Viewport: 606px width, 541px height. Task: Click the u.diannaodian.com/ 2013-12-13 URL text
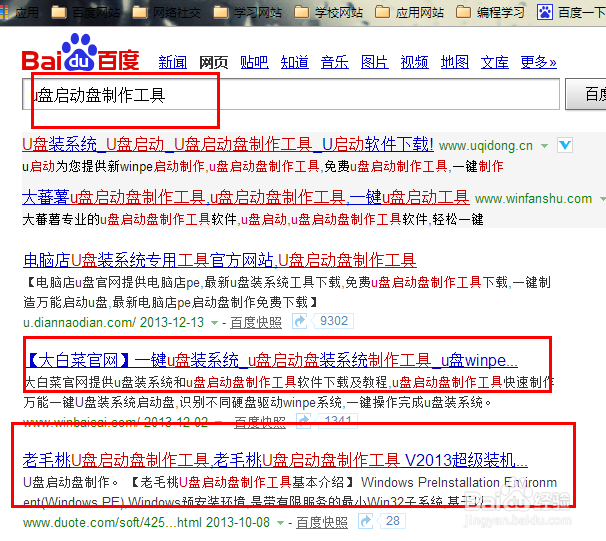click(114, 322)
